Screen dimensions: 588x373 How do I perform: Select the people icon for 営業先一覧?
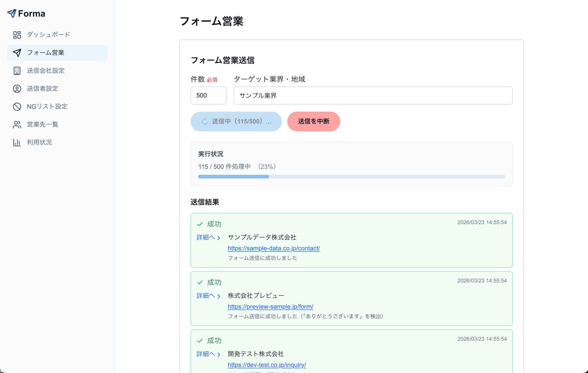tap(17, 125)
